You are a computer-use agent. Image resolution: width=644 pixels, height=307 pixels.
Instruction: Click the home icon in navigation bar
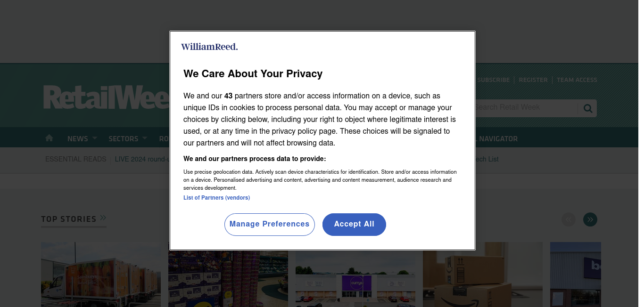point(49,138)
